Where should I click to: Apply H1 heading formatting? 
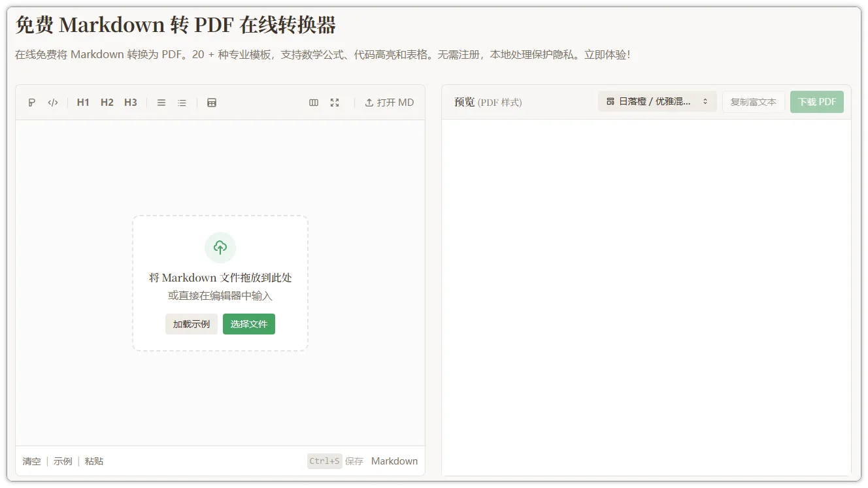point(82,102)
